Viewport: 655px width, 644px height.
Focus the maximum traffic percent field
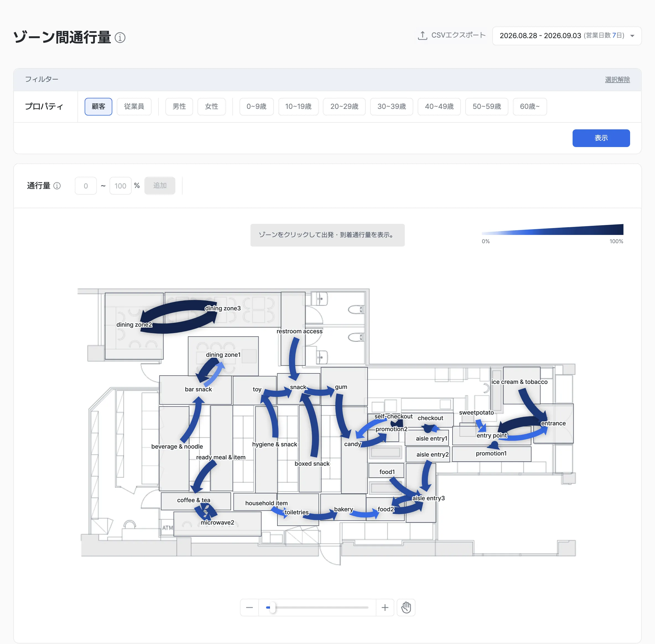coord(121,186)
